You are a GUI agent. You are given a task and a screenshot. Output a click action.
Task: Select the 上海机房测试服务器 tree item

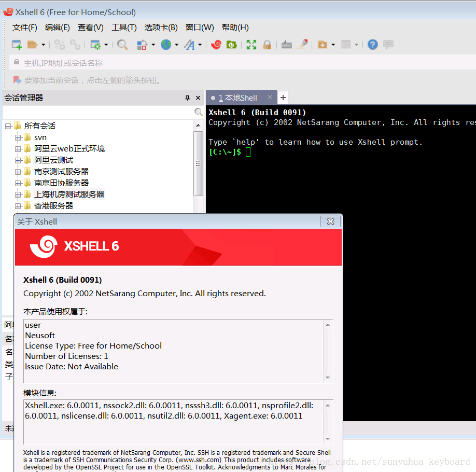pyautogui.click(x=69, y=195)
